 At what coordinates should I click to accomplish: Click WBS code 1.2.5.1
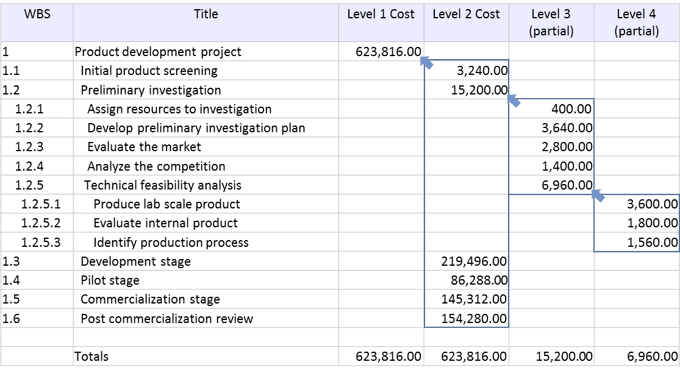tap(41, 204)
